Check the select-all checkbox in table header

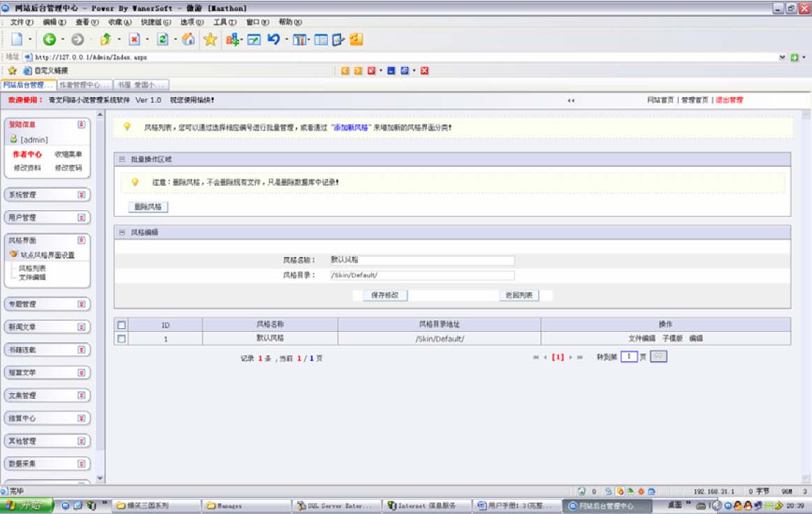122,325
